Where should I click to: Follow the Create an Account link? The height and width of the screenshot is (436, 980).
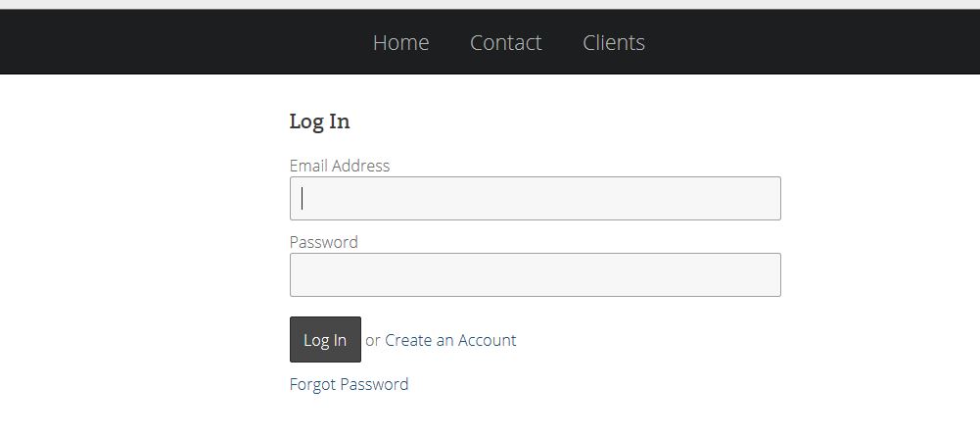coord(450,340)
